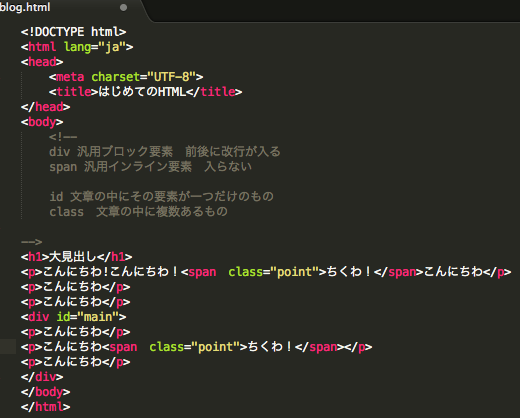Click the meta charset="UTF-8" line

126,77
